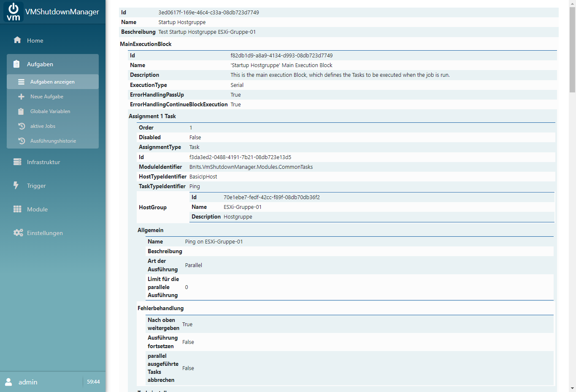This screenshot has height=392, width=576.
Task: Open Globale Variablen page
Action: point(53,111)
